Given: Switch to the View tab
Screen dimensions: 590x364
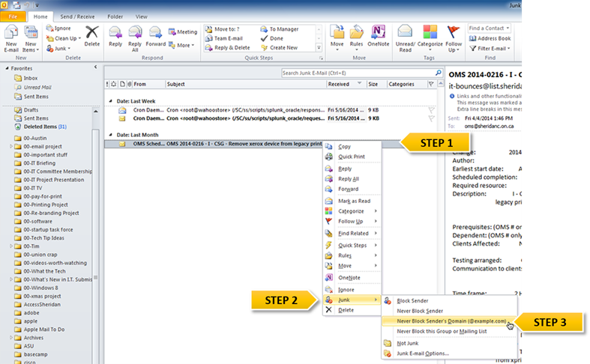Looking at the screenshot, I should tap(142, 16).
